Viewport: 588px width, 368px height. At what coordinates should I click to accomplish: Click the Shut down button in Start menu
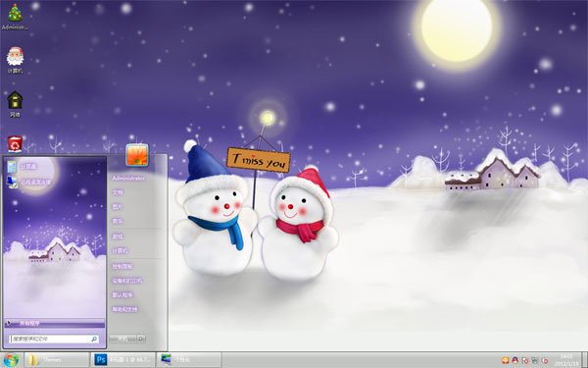123,339
